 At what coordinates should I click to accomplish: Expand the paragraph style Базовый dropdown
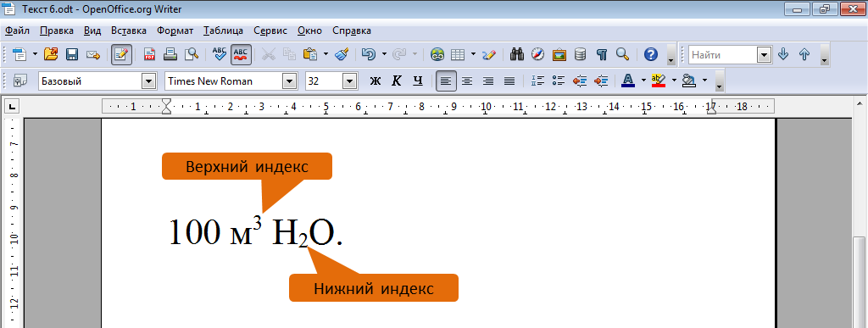pyautogui.click(x=148, y=81)
